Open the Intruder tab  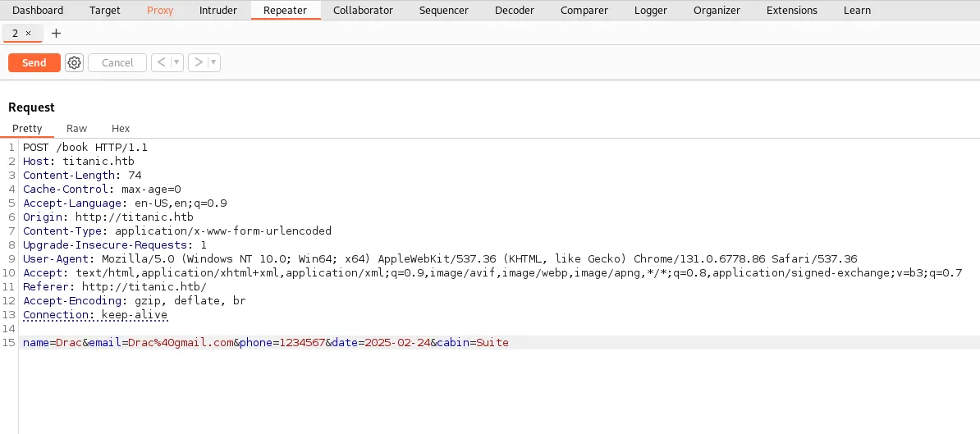point(218,10)
